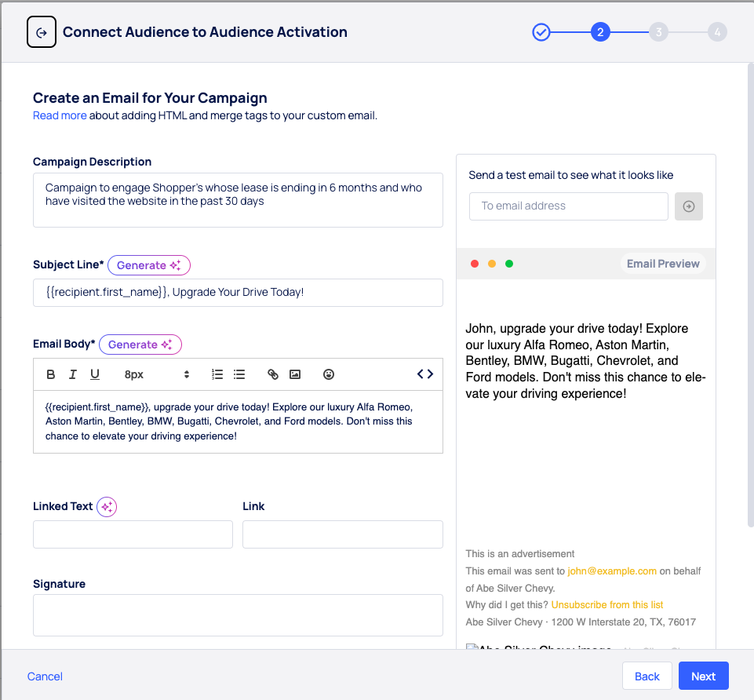Open the emoji picker in the editor
Image resolution: width=754 pixels, height=700 pixels.
click(x=328, y=374)
